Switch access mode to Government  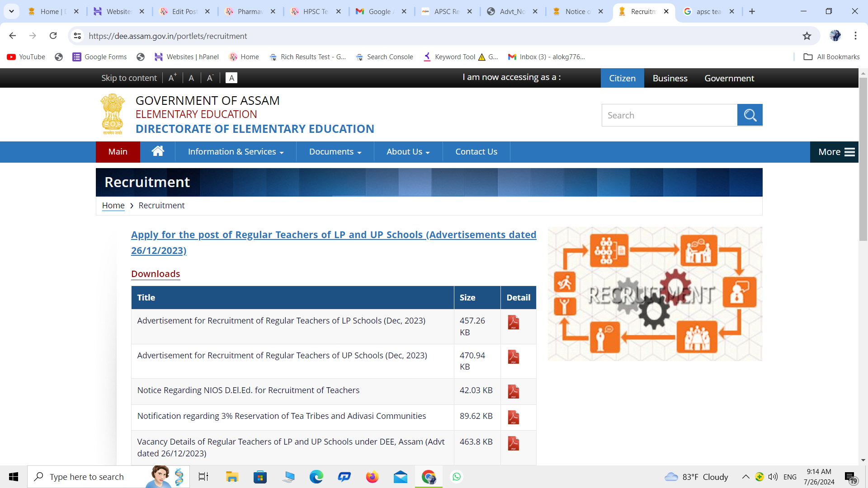[x=729, y=78]
